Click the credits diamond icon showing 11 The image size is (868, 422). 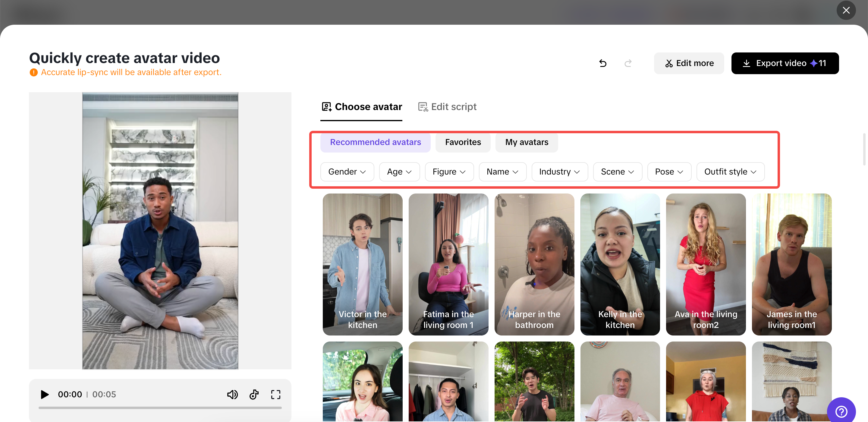(814, 63)
